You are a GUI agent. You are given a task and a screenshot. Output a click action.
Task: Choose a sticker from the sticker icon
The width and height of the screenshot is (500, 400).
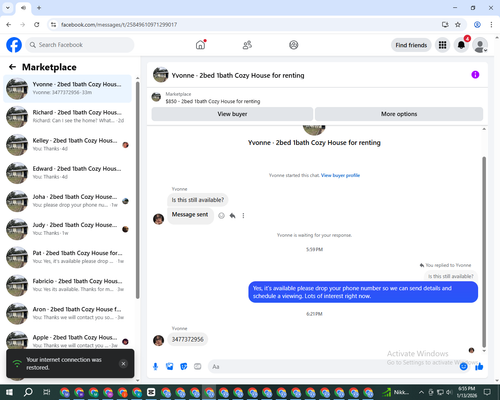[x=184, y=367]
